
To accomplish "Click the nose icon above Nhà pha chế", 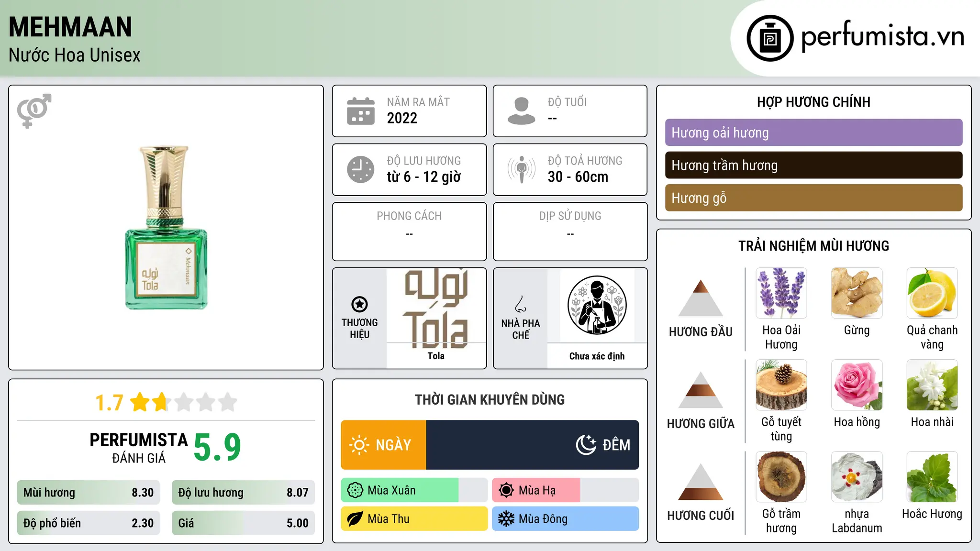I will (x=521, y=304).
